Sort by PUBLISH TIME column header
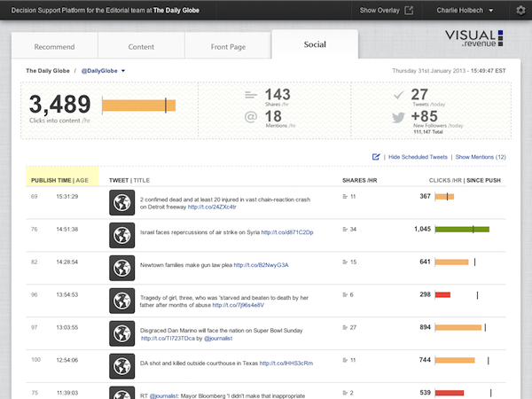The width and height of the screenshot is (532, 399). [x=51, y=180]
